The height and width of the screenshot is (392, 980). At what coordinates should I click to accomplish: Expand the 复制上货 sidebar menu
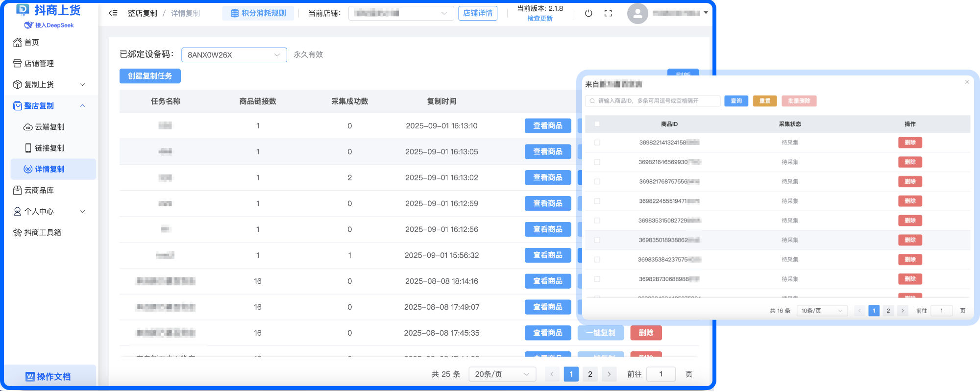click(x=49, y=85)
